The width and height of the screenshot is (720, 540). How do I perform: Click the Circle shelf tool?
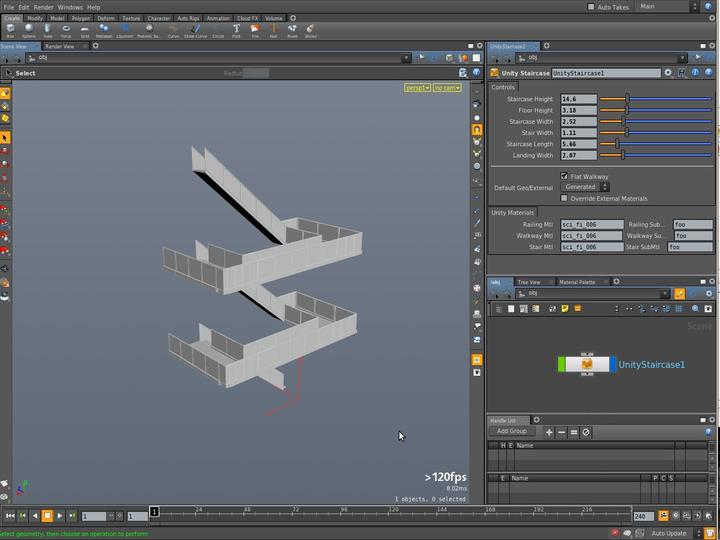[218, 30]
